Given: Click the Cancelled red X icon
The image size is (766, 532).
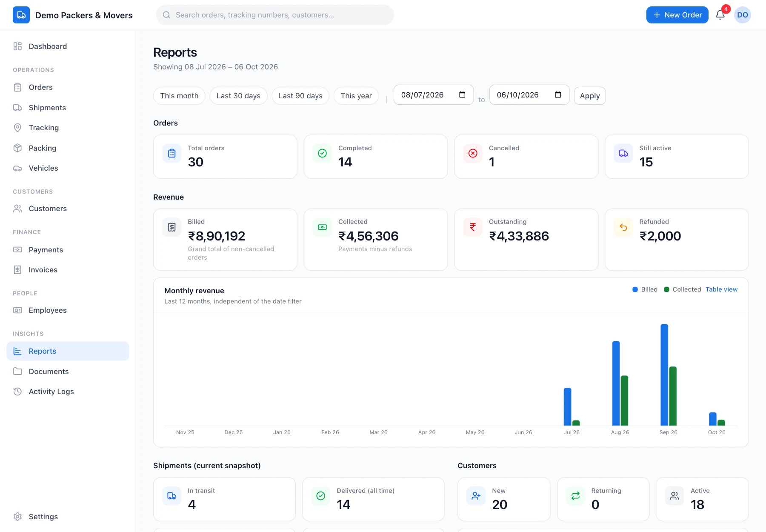Looking at the screenshot, I should click(x=473, y=153).
